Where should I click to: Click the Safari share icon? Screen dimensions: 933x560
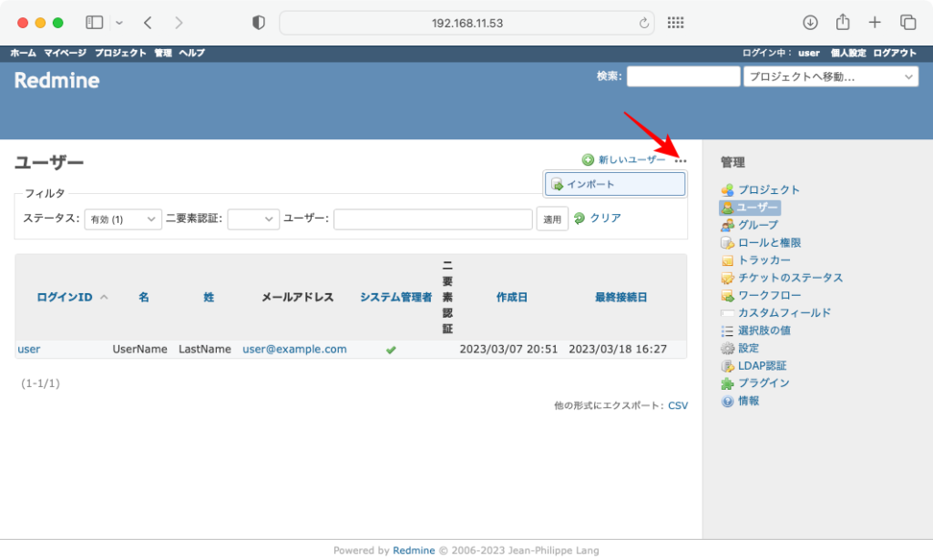pyautogui.click(x=843, y=22)
